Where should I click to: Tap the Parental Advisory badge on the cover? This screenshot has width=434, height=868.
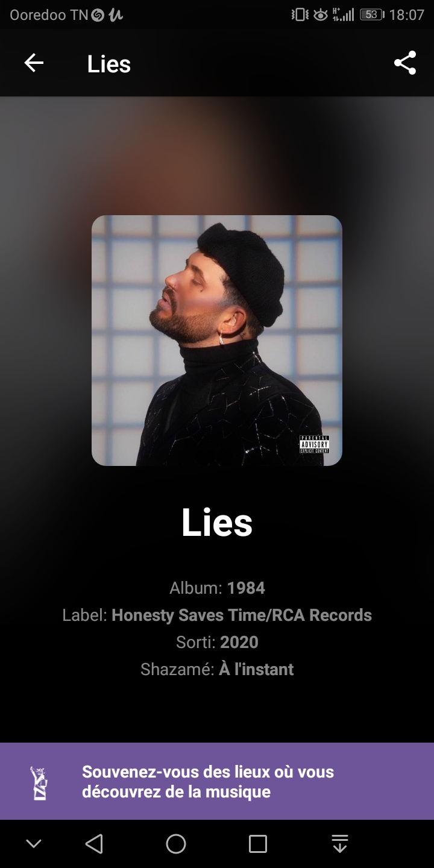pyautogui.click(x=314, y=444)
